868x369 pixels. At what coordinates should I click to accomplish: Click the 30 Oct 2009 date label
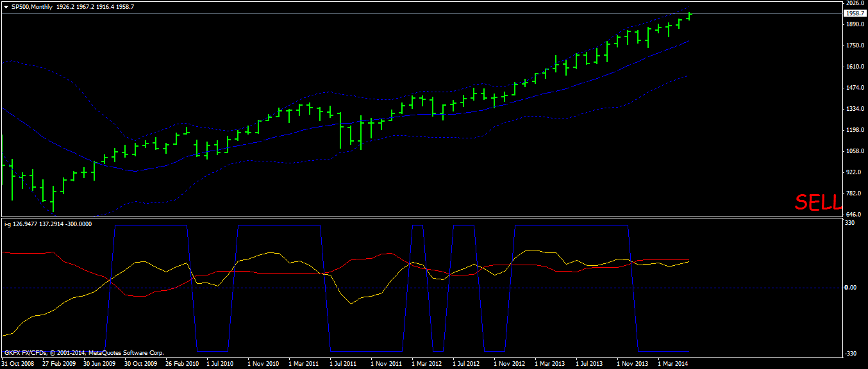(141, 364)
